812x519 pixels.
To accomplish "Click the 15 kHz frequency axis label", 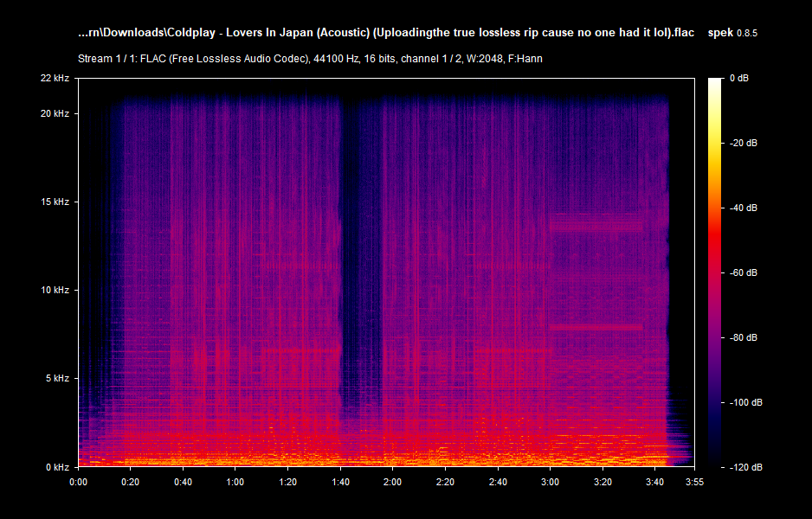I will pos(55,202).
